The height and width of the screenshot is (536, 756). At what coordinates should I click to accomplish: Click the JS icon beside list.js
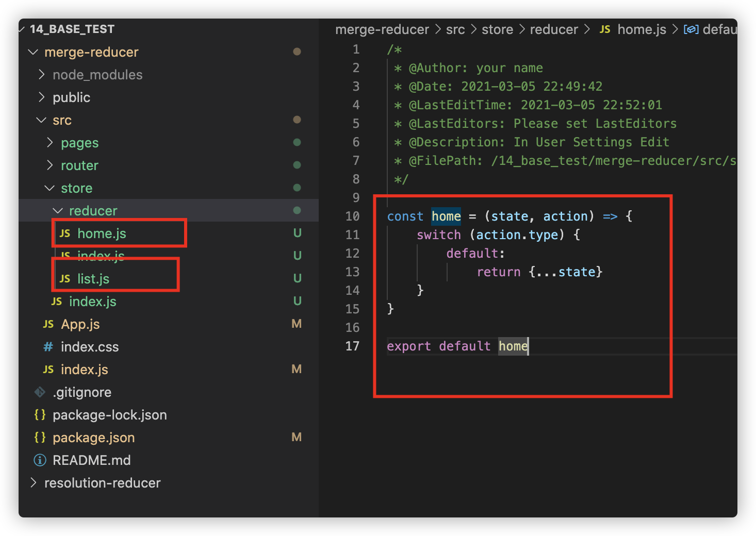click(65, 279)
